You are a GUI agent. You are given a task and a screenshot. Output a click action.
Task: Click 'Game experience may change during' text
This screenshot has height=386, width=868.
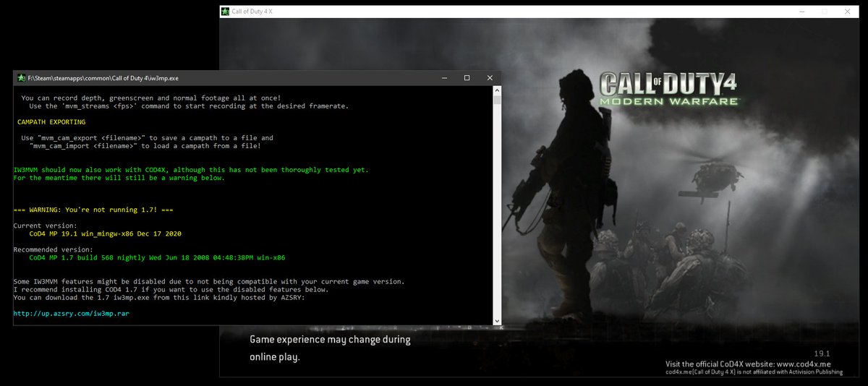(x=330, y=339)
